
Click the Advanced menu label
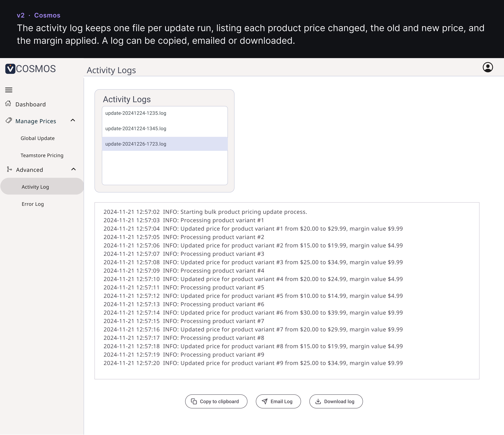29,170
